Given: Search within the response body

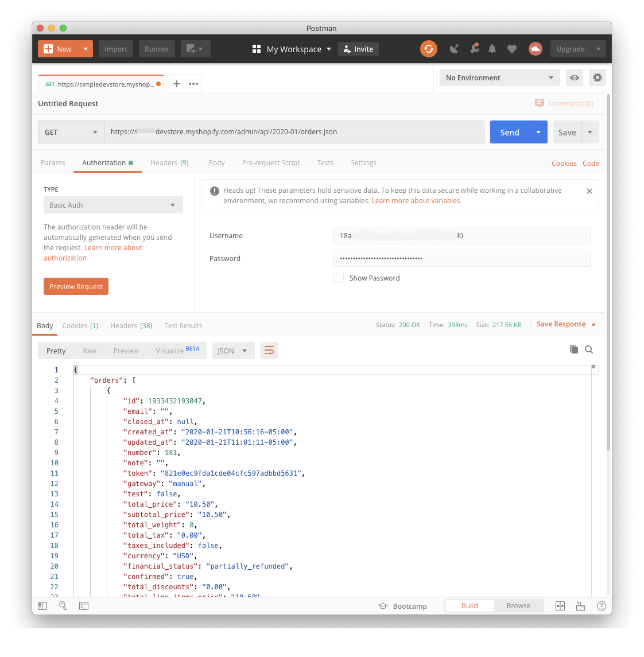Looking at the screenshot, I should [x=589, y=349].
